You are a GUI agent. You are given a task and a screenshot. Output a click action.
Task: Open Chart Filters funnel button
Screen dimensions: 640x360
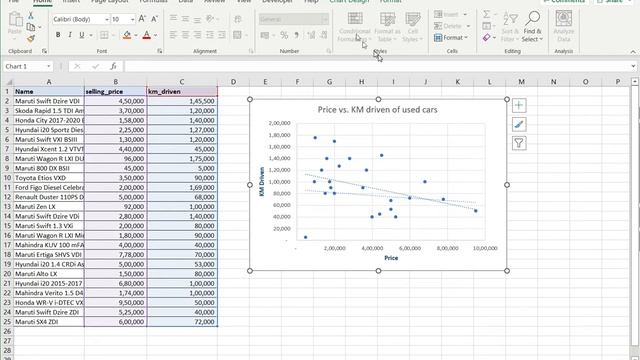(519, 143)
